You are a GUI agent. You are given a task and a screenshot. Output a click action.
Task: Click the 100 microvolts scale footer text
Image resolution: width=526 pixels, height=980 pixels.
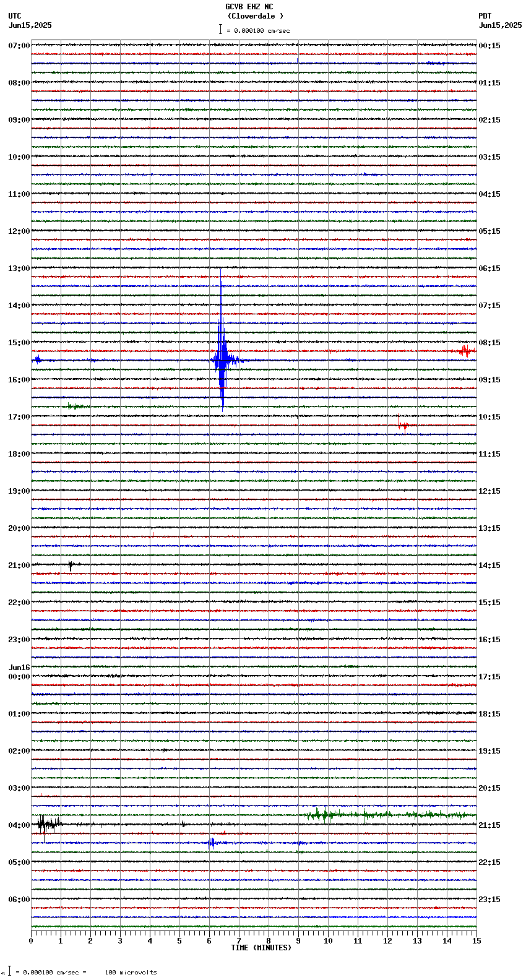tap(131, 973)
